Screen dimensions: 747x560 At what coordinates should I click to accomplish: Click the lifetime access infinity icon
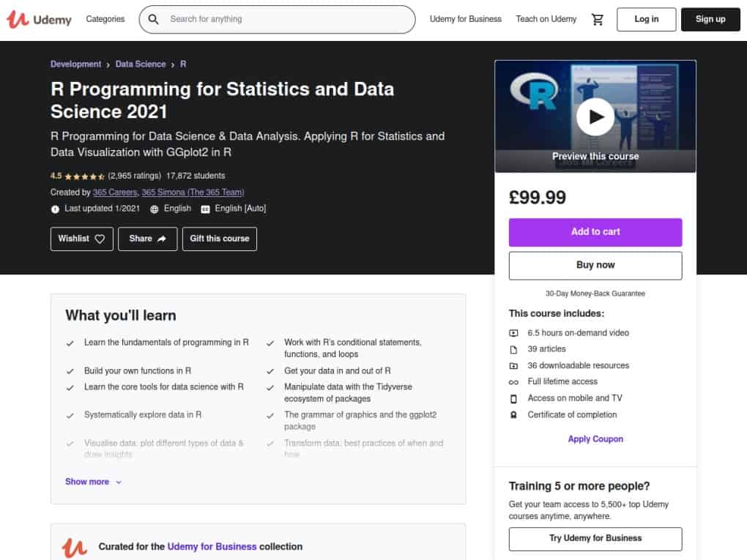[513, 382]
